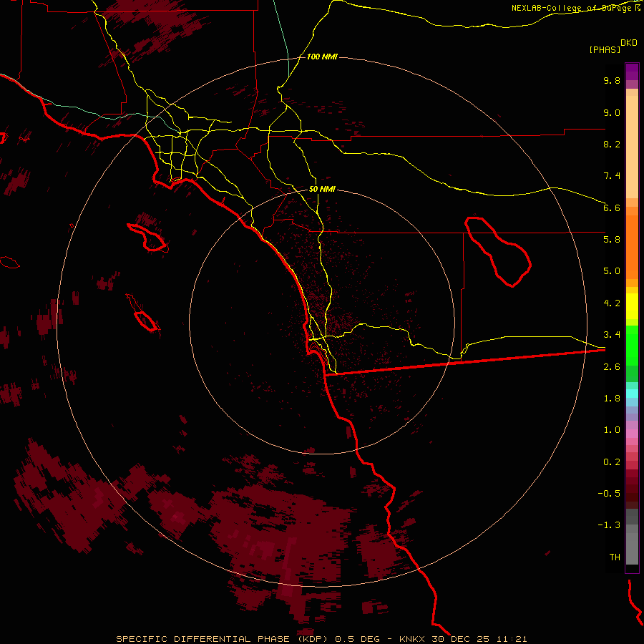Click the TH threshold label
The width and height of the screenshot is (644, 644).
click(x=615, y=557)
